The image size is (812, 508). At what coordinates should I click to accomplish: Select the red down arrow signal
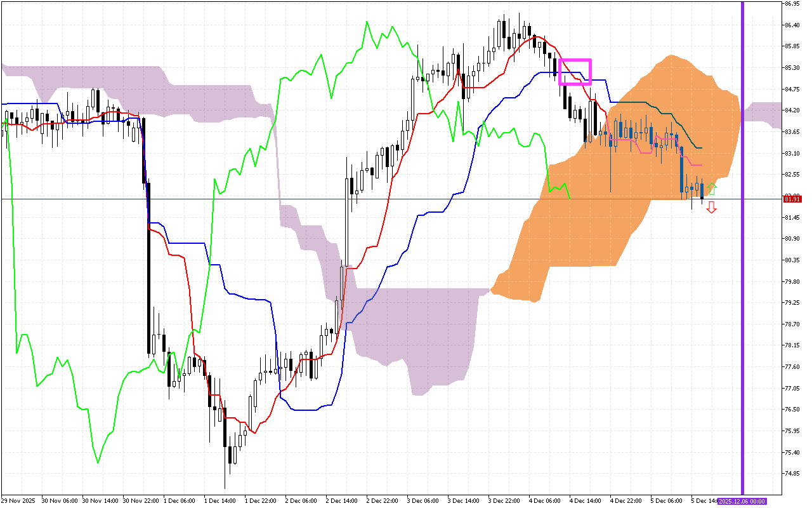(x=710, y=207)
